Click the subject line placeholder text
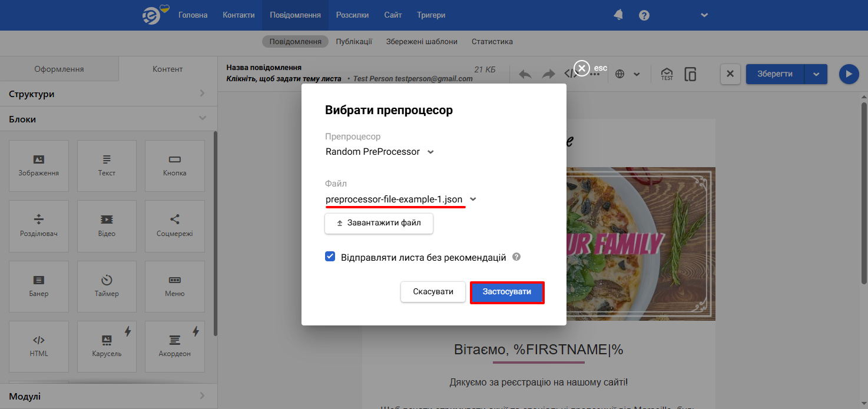Viewport: 868px width, 409px height. click(284, 78)
